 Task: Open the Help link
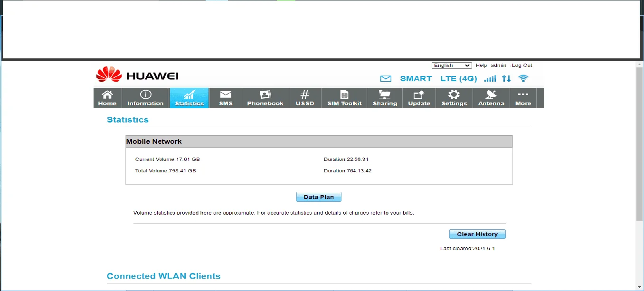tap(481, 66)
